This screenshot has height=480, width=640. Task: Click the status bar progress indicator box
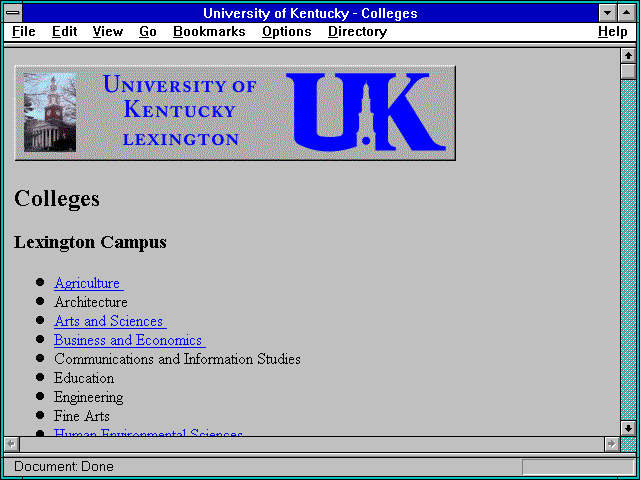(x=578, y=467)
